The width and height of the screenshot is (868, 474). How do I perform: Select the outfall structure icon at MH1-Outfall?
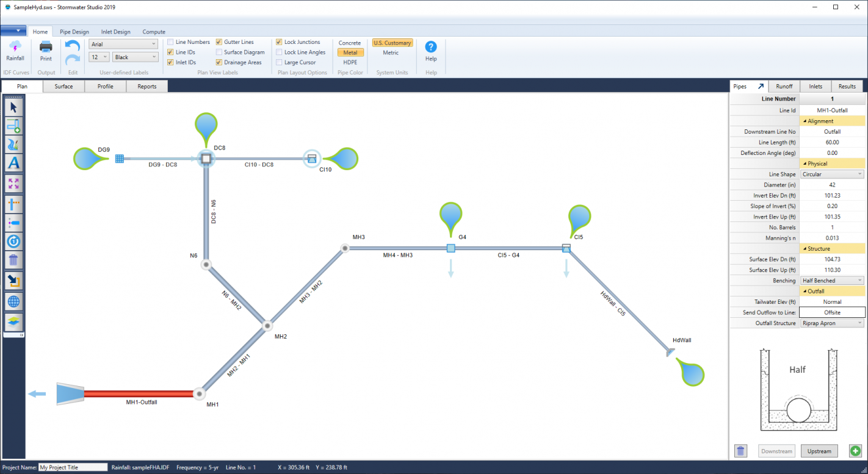(70, 394)
